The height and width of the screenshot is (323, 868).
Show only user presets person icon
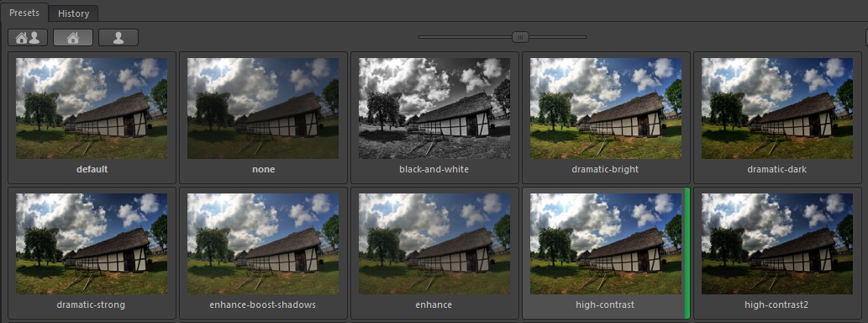pyautogui.click(x=118, y=38)
